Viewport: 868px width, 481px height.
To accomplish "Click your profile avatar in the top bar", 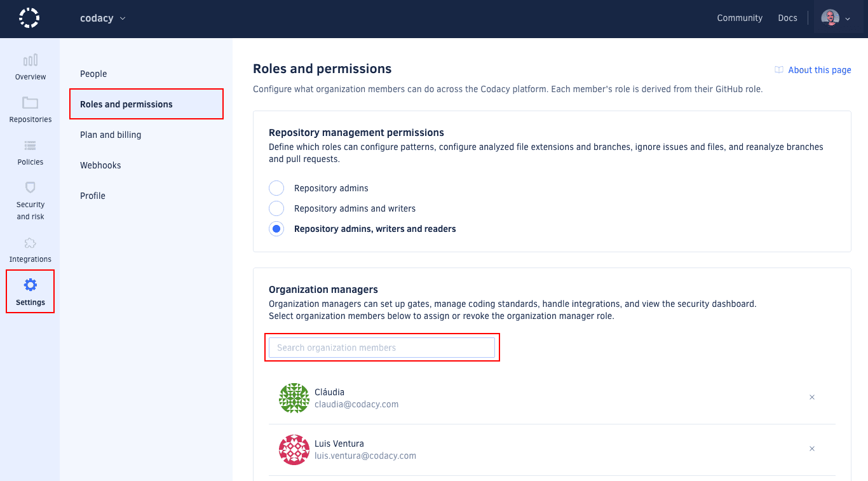I will click(831, 17).
